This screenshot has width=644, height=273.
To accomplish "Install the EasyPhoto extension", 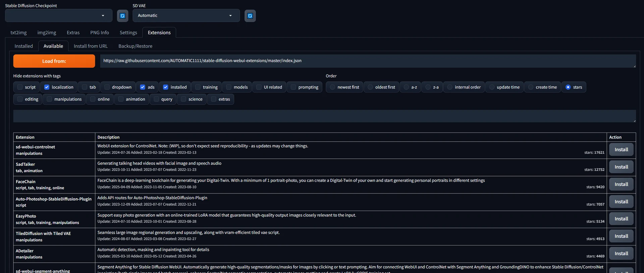I will pyautogui.click(x=621, y=219).
